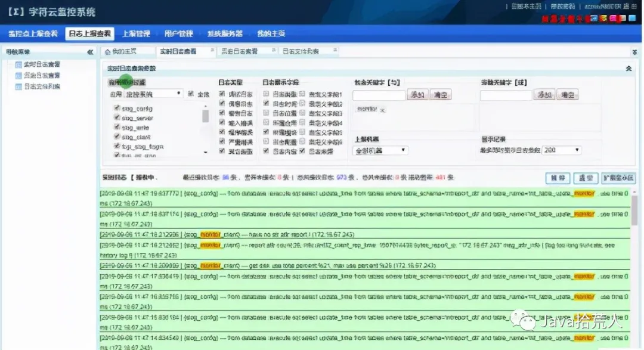644x350 pixels.
Task: Toggle the slog_config module checkbox
Action: [x=117, y=108]
